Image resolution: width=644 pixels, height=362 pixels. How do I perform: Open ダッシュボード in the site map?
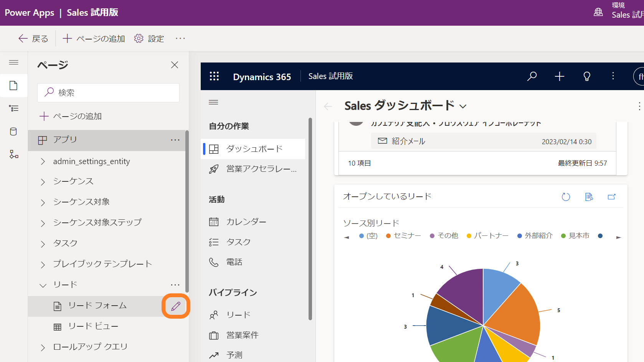tap(253, 149)
